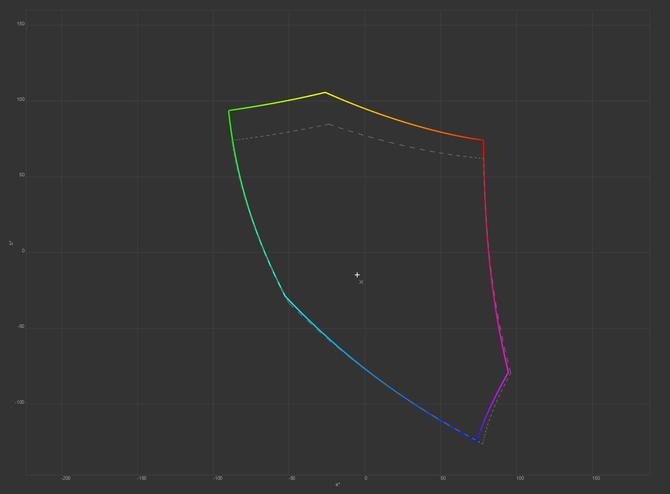
Task: Click the -100 label on the vertical axis
Action: [20, 402]
